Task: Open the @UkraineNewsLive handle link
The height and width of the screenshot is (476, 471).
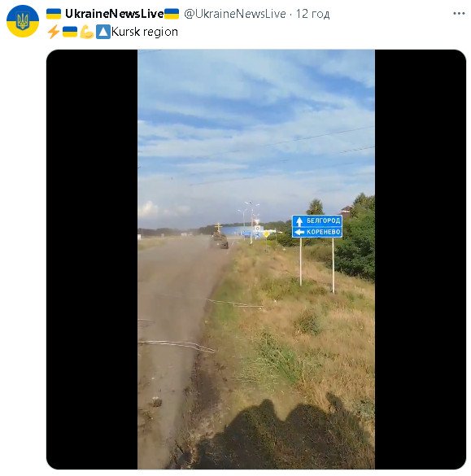Action: coord(235,14)
